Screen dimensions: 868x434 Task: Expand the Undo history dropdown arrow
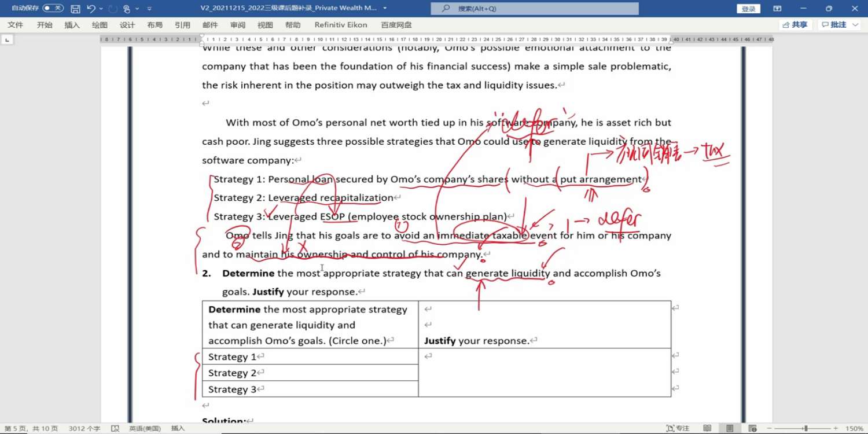point(101,9)
